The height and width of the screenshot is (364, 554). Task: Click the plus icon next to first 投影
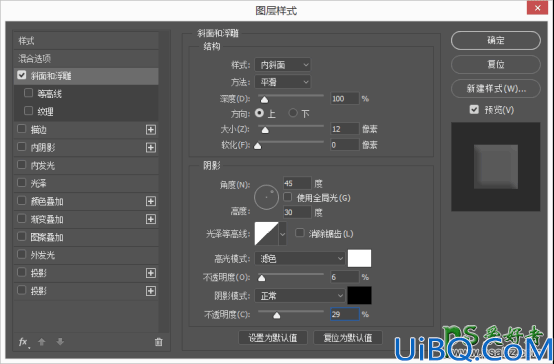point(151,273)
